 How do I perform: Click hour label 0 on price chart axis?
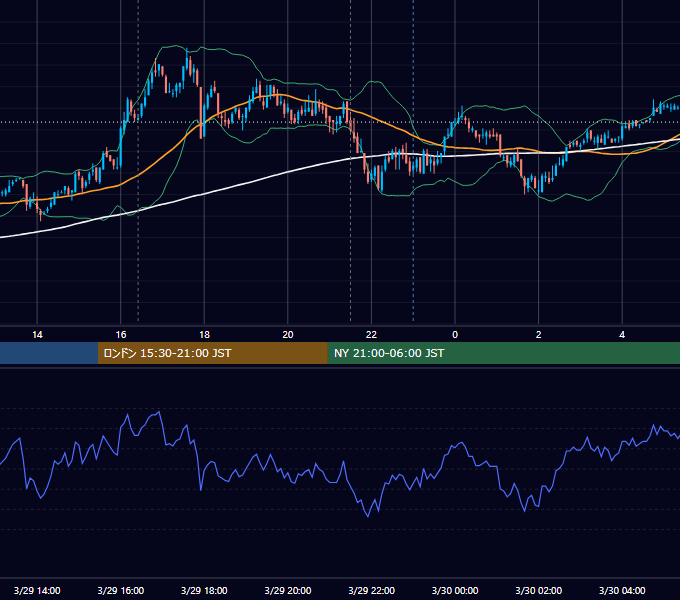(455, 335)
